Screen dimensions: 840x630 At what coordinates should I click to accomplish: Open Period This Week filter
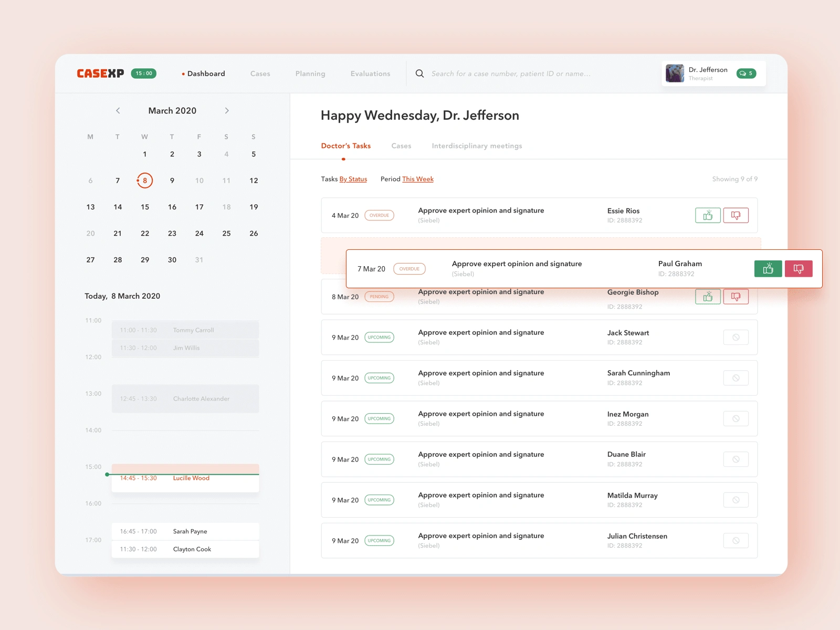coord(418,179)
